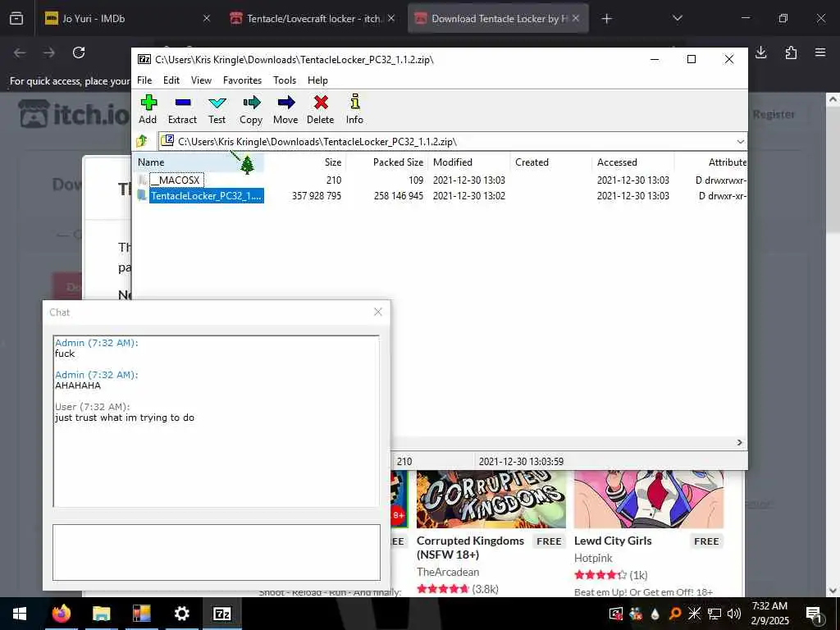Click the chat message input box
This screenshot has height=630, width=840.
coord(217,552)
